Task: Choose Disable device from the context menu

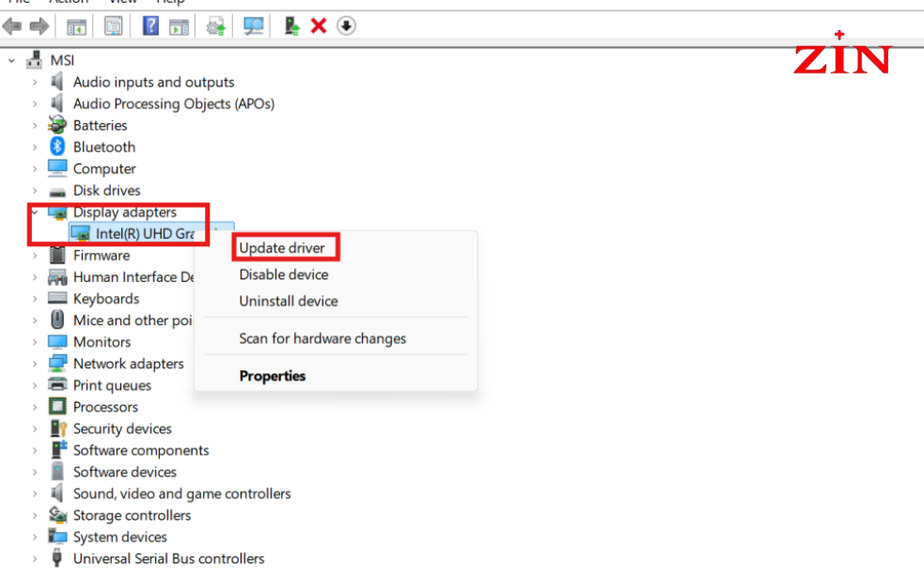Action: coord(284,274)
